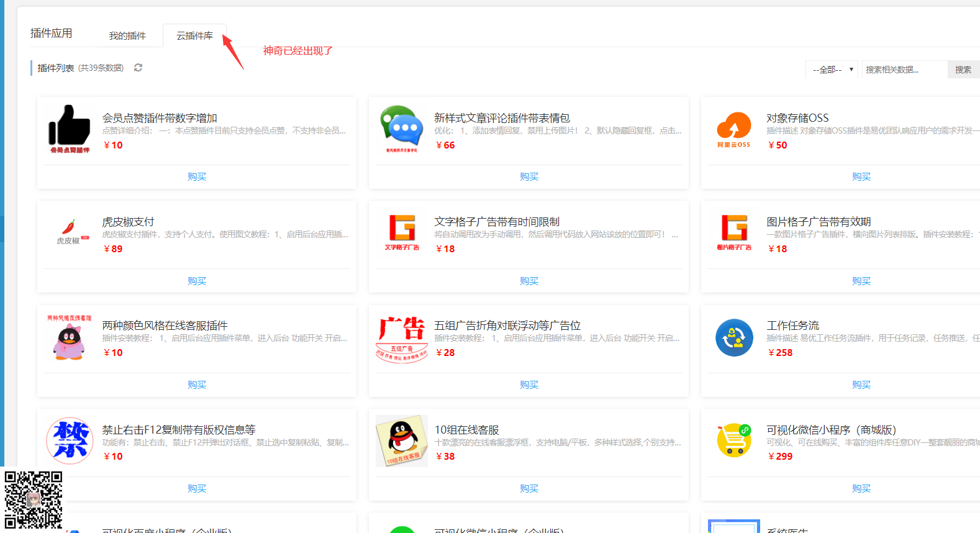The image size is (980, 533).
Task: Switch to the 我的插件 tab
Action: [x=127, y=36]
